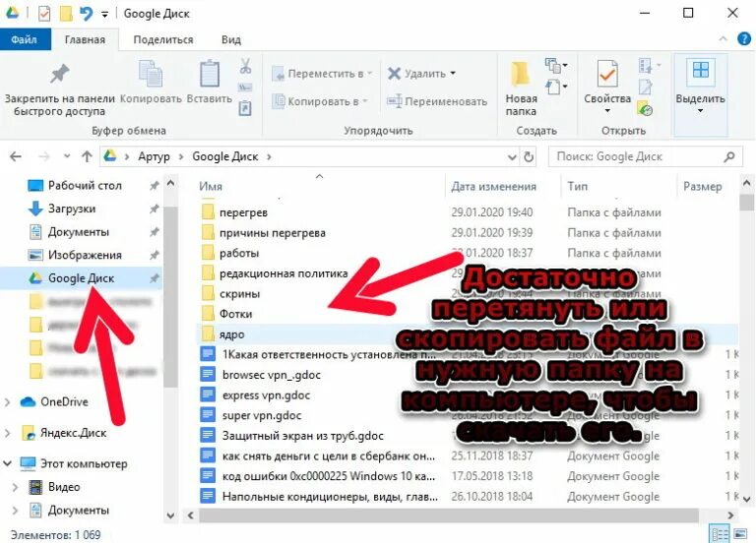Expand the Яндекс.Диск tree node
Image resolution: width=756 pixels, height=543 pixels.
pyautogui.click(x=7, y=433)
